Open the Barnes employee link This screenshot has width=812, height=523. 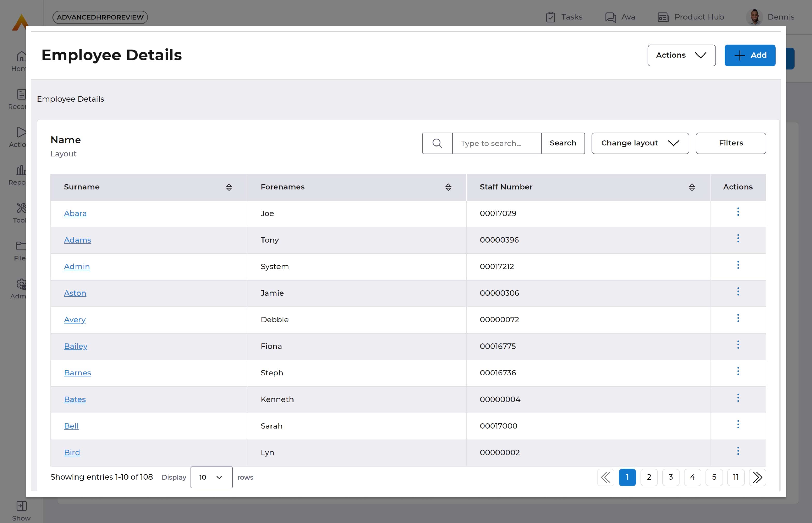click(x=78, y=373)
